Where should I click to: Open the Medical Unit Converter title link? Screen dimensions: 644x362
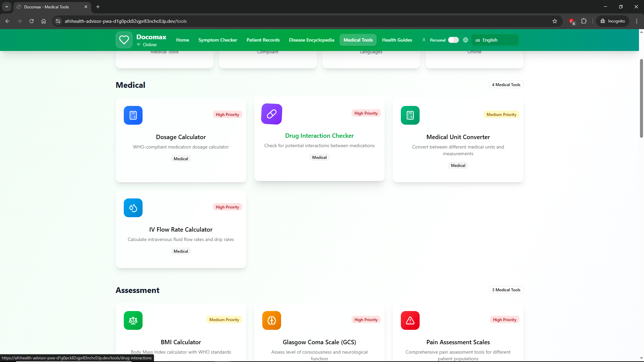[458, 137]
